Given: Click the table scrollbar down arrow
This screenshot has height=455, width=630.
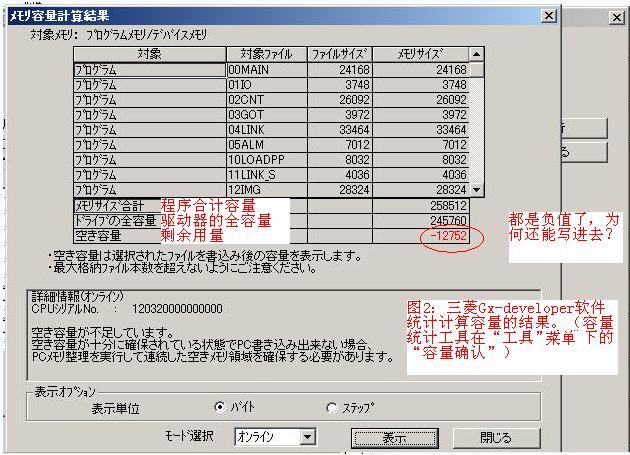Looking at the screenshot, I should tap(476, 189).
